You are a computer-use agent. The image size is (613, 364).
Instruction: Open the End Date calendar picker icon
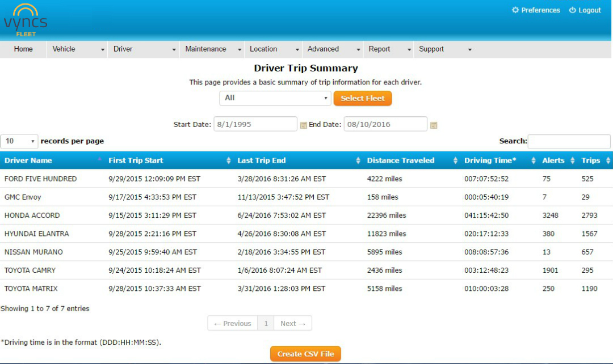(x=434, y=125)
